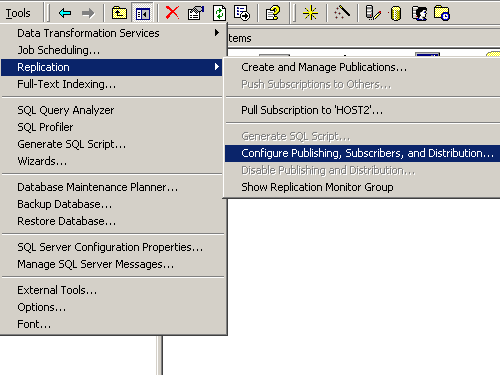The height and width of the screenshot is (375, 500).
Task: Click the New Database cylinder icon
Action: 395,14
